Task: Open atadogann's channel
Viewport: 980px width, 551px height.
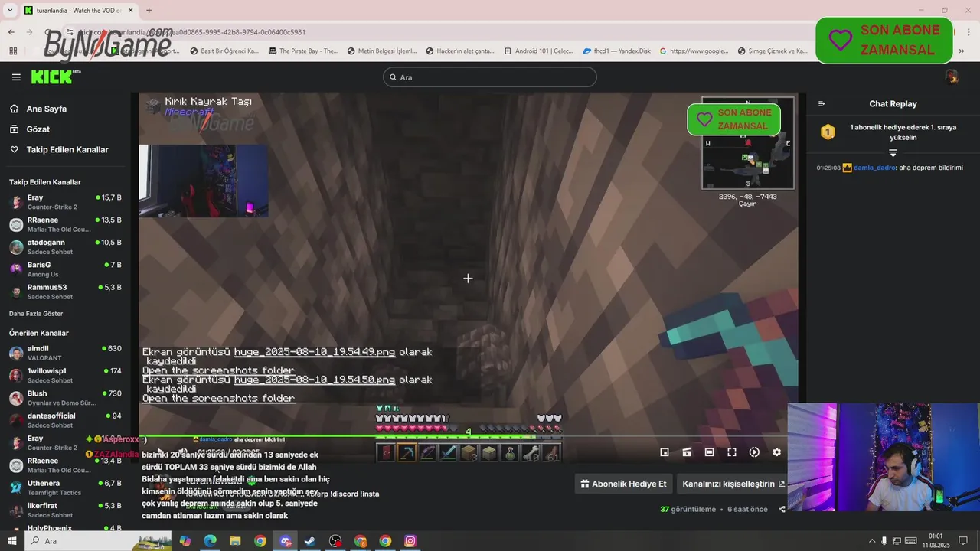Action: pos(65,246)
